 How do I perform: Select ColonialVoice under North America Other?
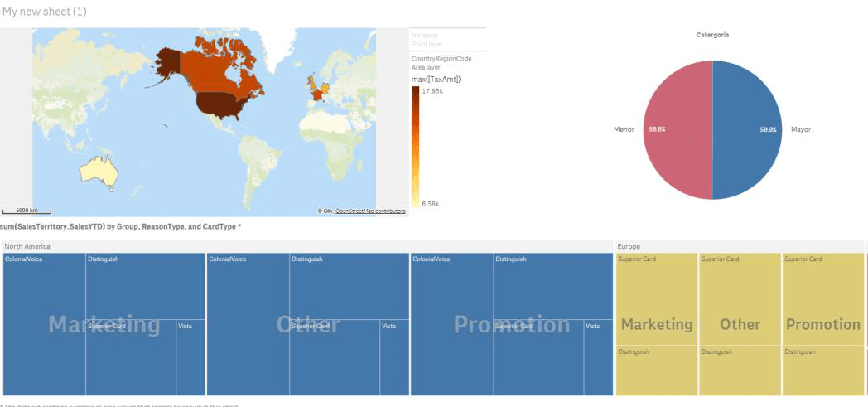pos(248,324)
